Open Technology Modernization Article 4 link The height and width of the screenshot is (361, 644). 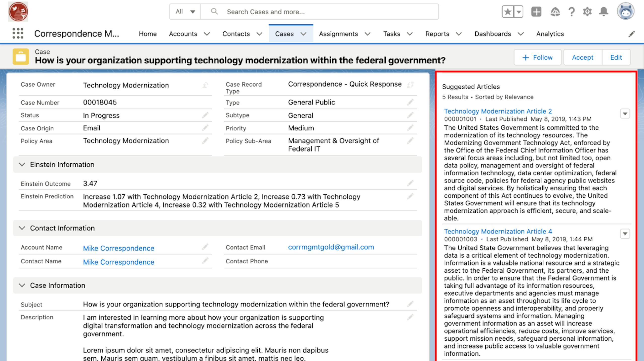[x=498, y=231]
